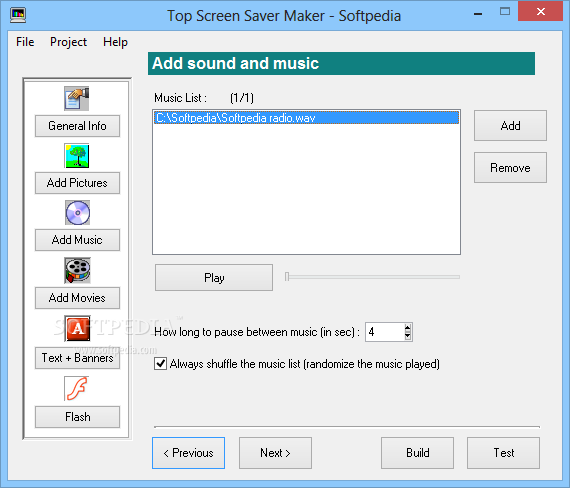This screenshot has height=488, width=570.
Task: Open the Add Music section
Action: click(x=77, y=240)
